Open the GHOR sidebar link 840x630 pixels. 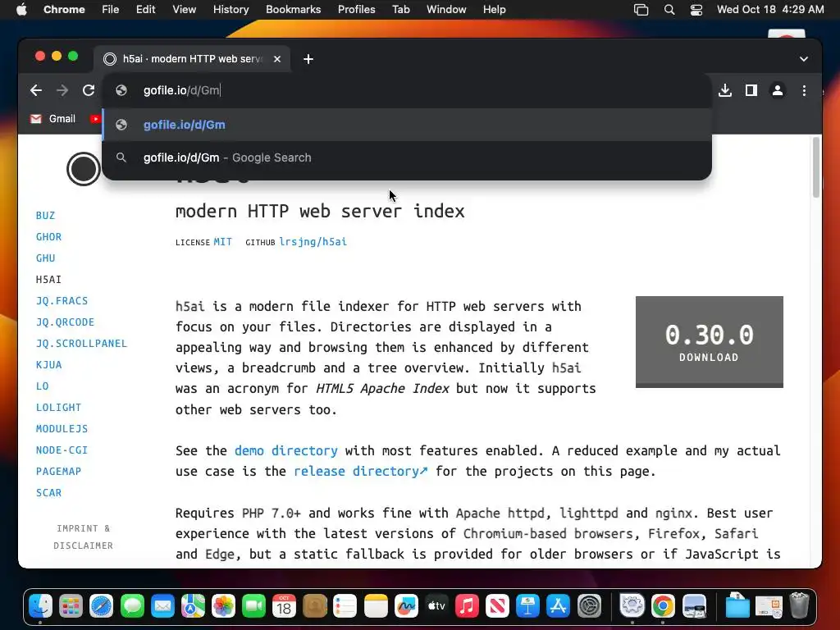pos(48,237)
